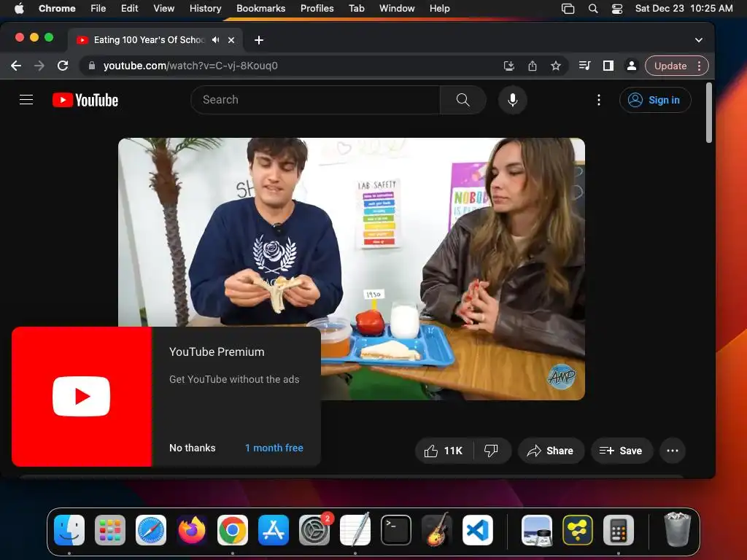Launch Visual Studio Code from the Dock

point(477,530)
